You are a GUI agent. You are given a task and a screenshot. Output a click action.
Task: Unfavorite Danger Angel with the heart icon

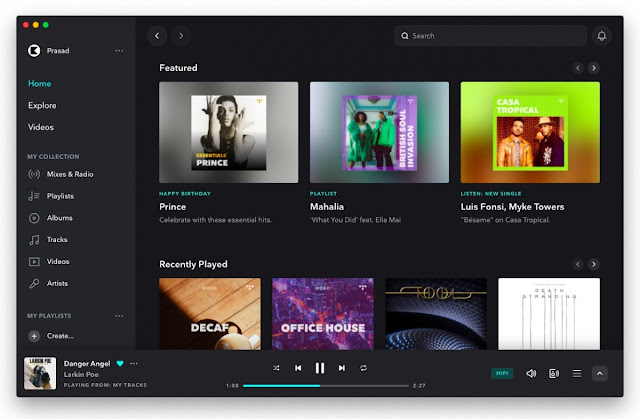pyautogui.click(x=120, y=363)
